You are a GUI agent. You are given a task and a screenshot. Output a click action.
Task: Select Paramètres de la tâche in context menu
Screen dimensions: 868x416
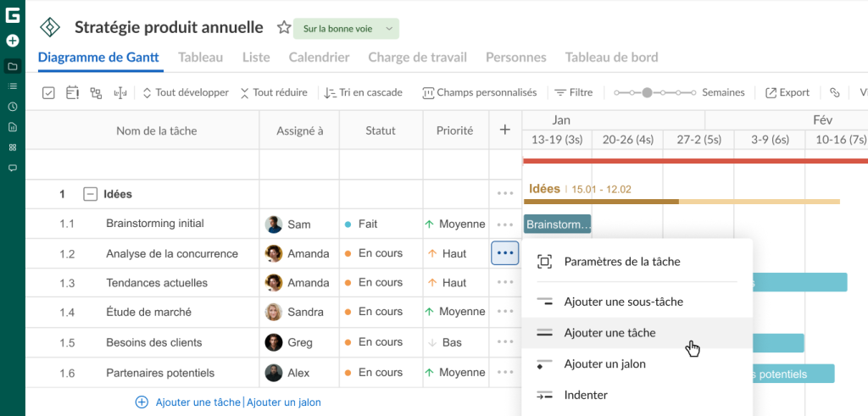pos(637,262)
